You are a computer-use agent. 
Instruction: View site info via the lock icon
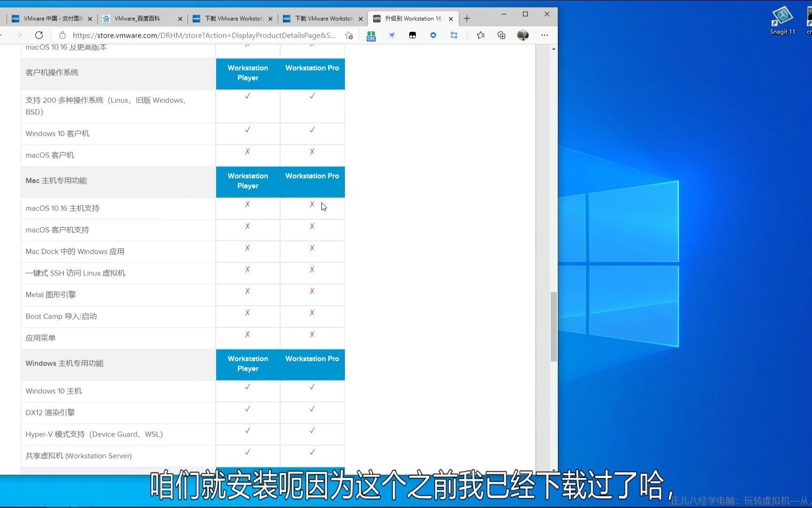[62, 35]
